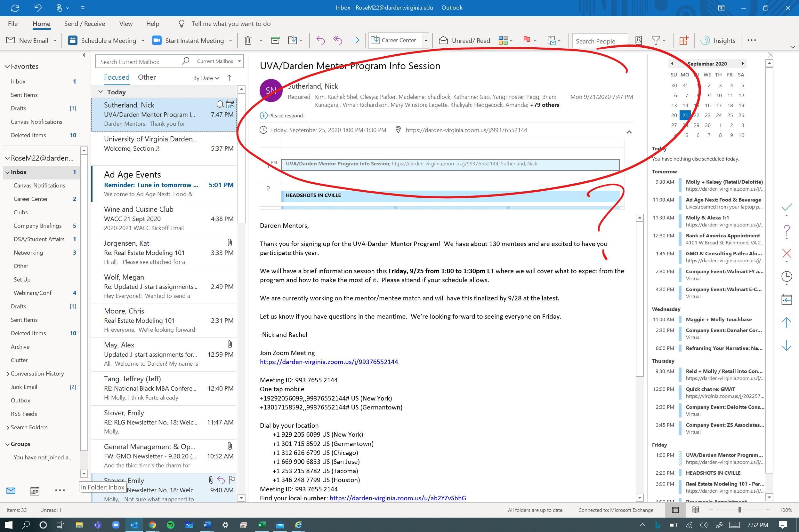Click Start Instant Meeting button
The height and width of the screenshot is (532, 799).
[x=188, y=41]
